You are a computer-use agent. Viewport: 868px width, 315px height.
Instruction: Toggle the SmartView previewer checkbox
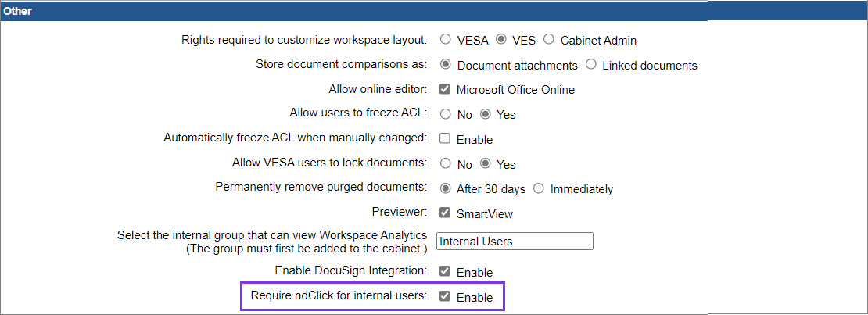point(445,213)
